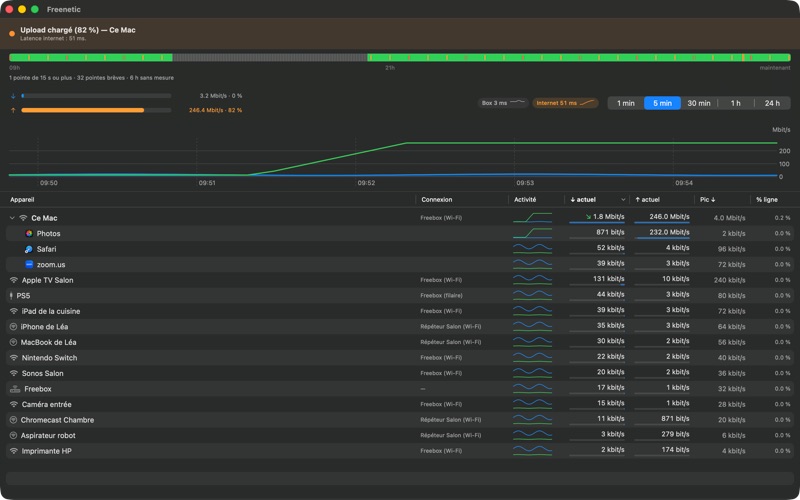
Task: Click the 131 kbit/s download value
Action: click(x=607, y=279)
